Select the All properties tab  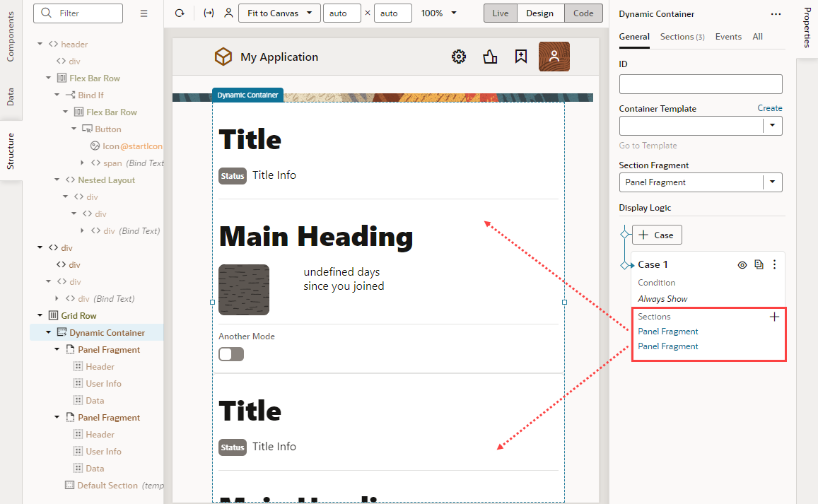pos(757,37)
